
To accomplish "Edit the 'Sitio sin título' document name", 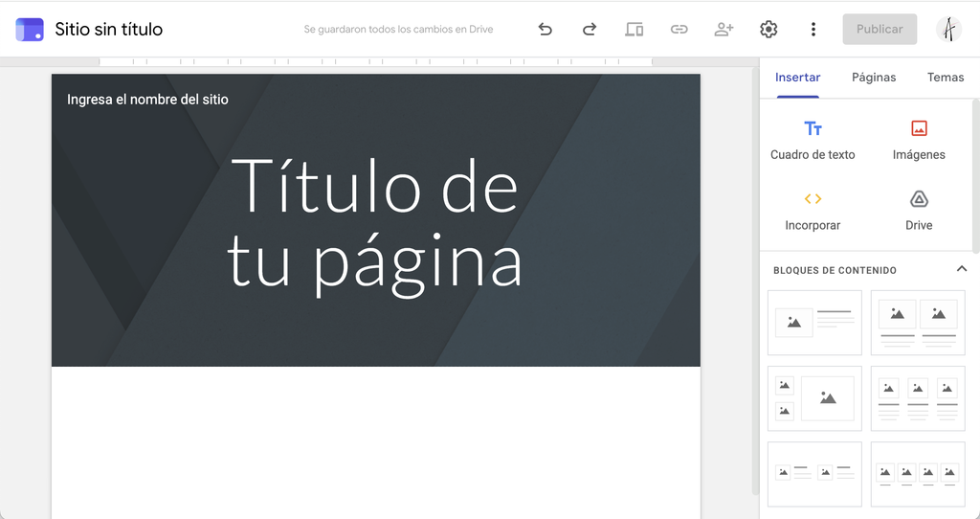I will 109,30.
